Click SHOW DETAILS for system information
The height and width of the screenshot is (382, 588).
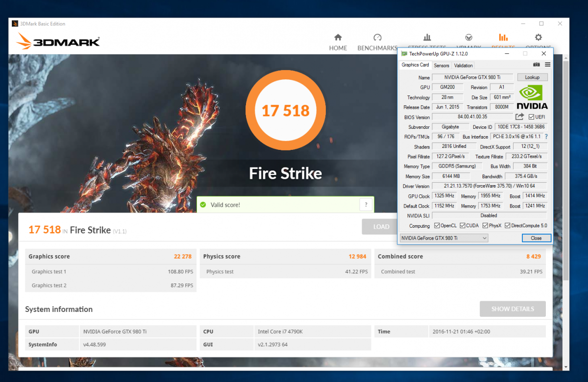pos(513,309)
